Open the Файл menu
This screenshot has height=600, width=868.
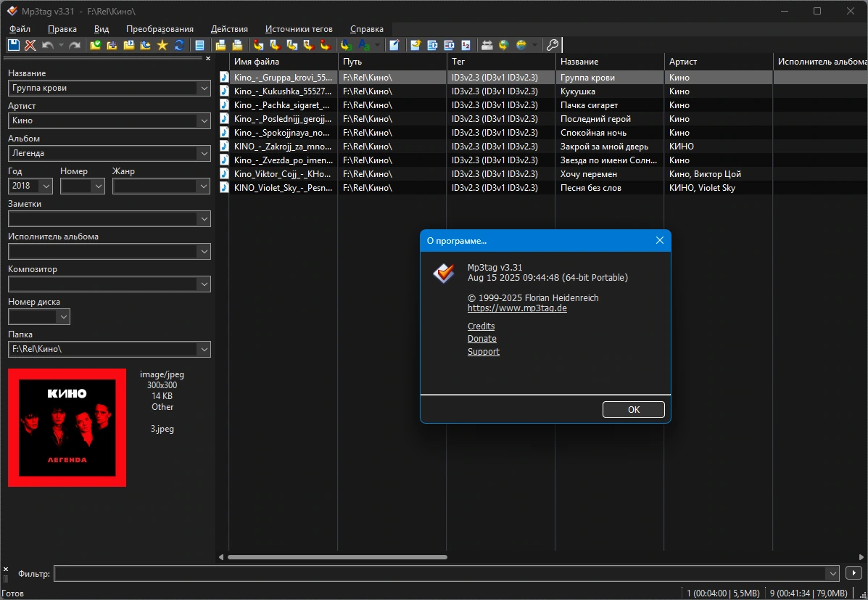click(20, 29)
